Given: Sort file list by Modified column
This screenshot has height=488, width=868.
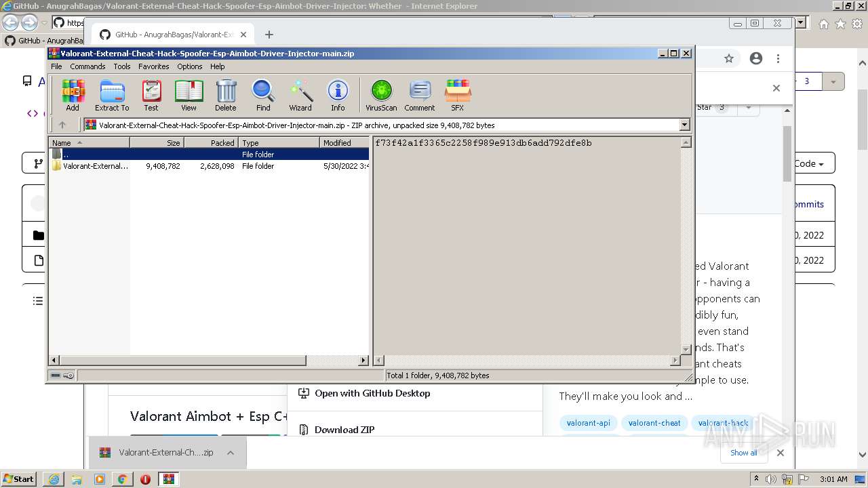Looking at the screenshot, I should tap(344, 143).
